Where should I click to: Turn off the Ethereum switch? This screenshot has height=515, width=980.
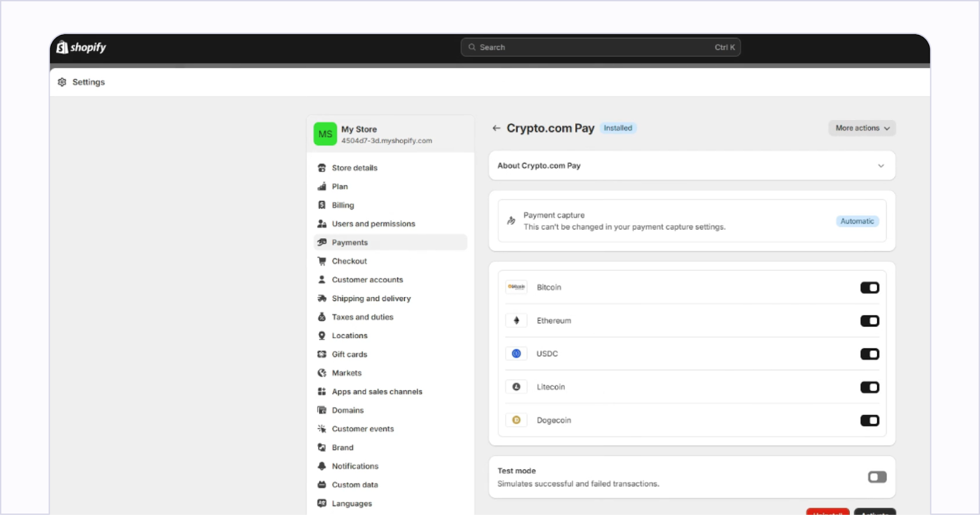tap(870, 321)
